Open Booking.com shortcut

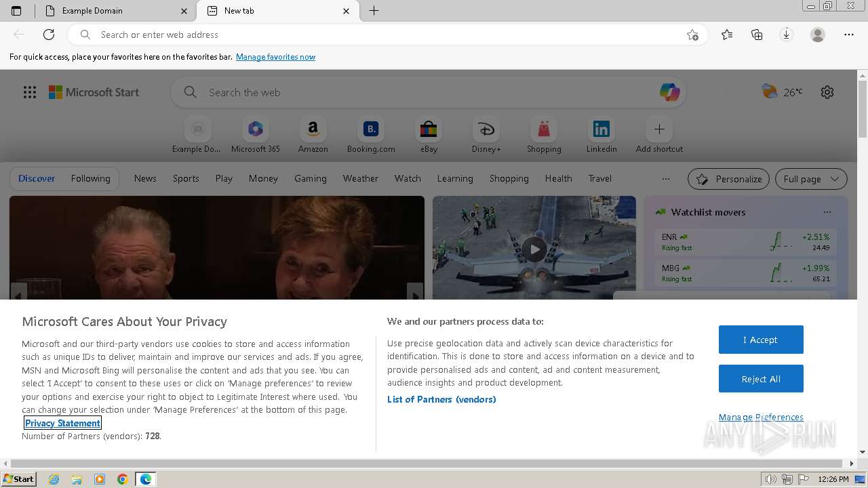point(371,135)
